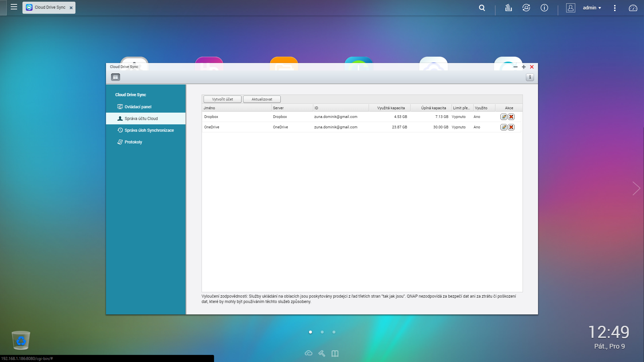Select the Protokoly sidebar item
The width and height of the screenshot is (644, 362).
click(133, 142)
